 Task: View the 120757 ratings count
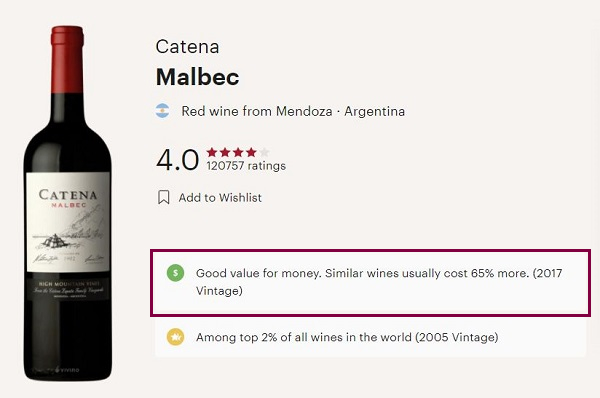[x=246, y=166]
